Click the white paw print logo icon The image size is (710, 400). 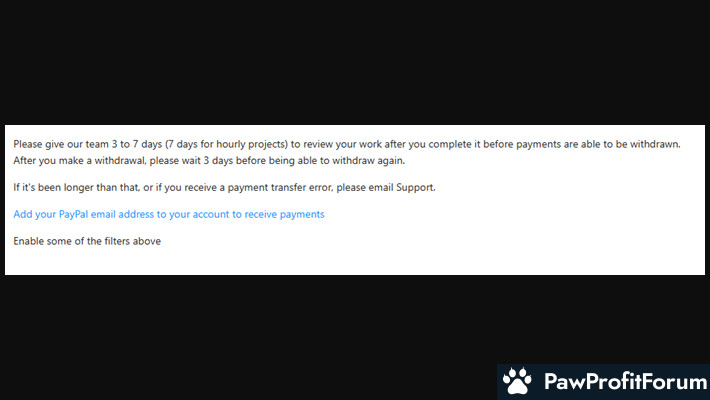(x=517, y=381)
